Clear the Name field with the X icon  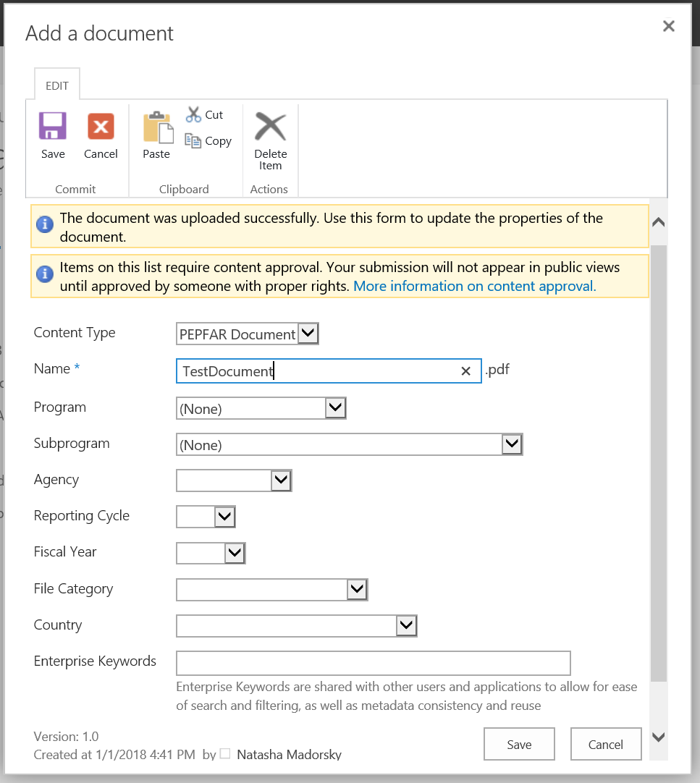click(x=465, y=371)
